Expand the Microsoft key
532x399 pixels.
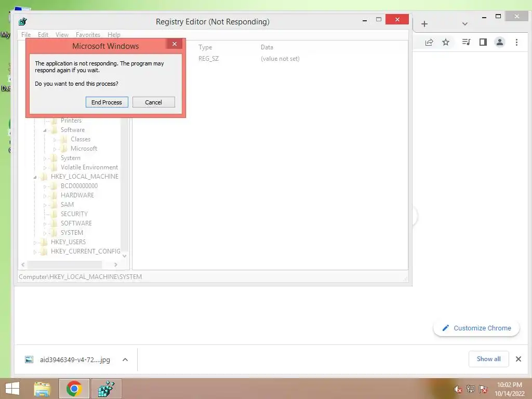55,149
